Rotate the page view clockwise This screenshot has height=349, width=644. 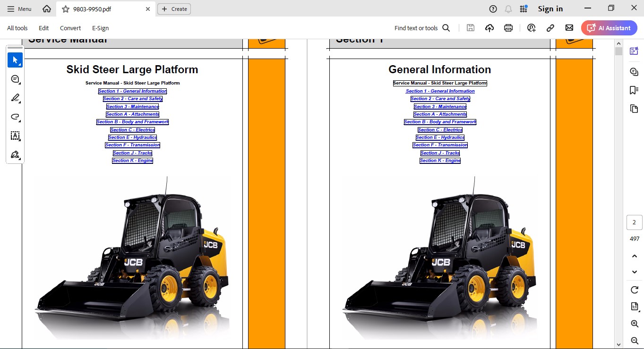click(x=635, y=289)
